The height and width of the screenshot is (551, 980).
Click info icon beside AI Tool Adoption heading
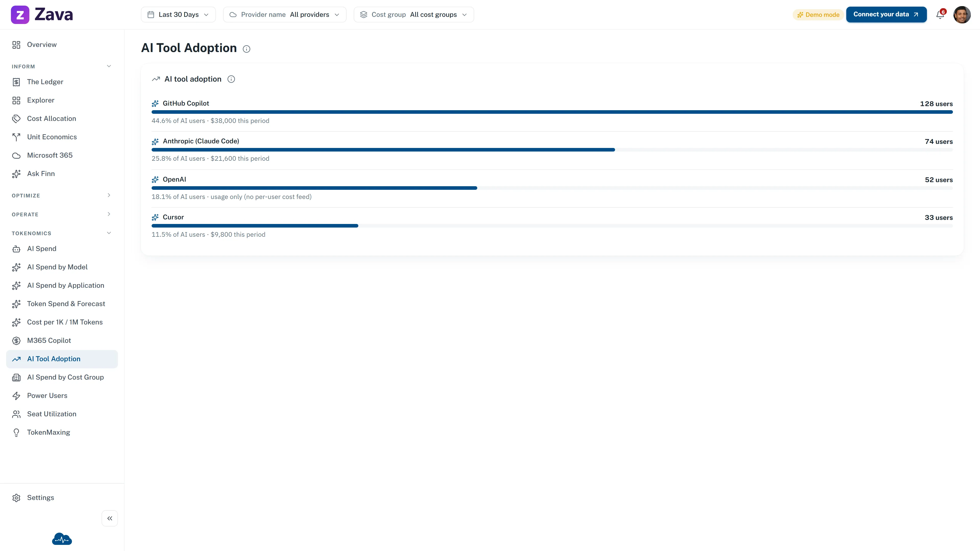247,49
